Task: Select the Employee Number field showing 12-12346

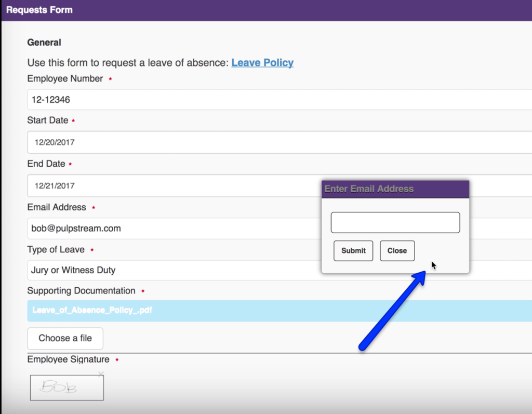Action: pos(156,99)
